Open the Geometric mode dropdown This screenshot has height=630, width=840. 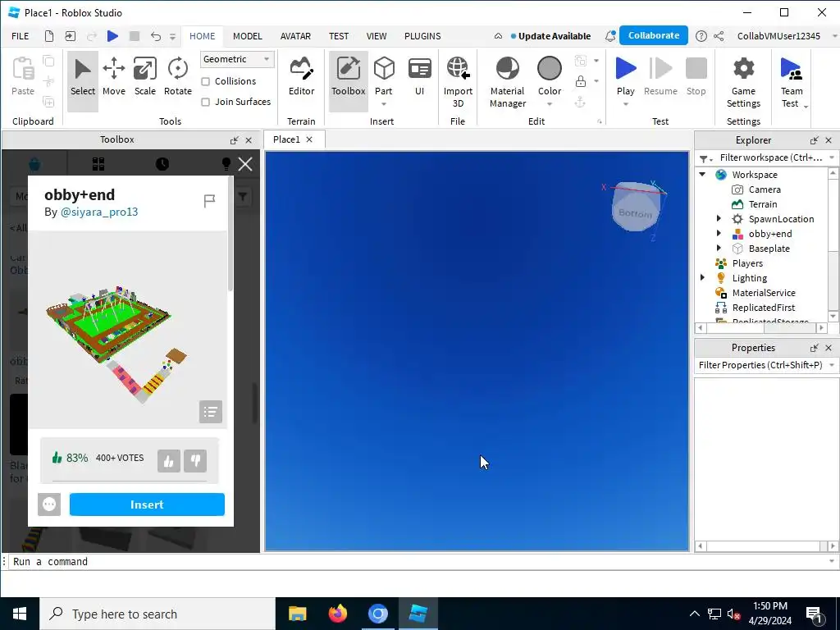[237, 59]
